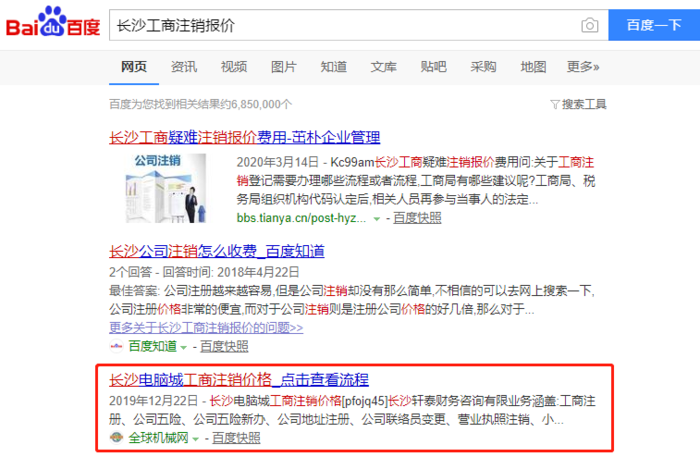Screen dimensions: 700x457
Task: Expand dropdown arrow next to 全球机械网
Action: tap(195, 439)
